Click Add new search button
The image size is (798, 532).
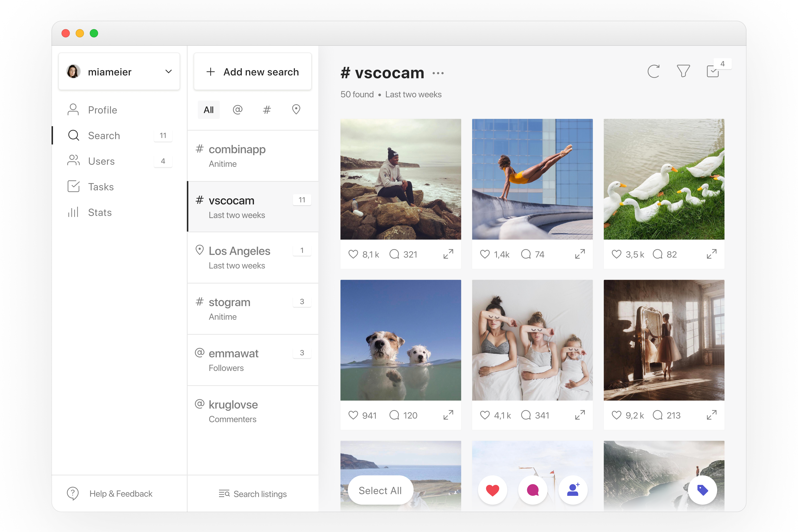coord(252,71)
